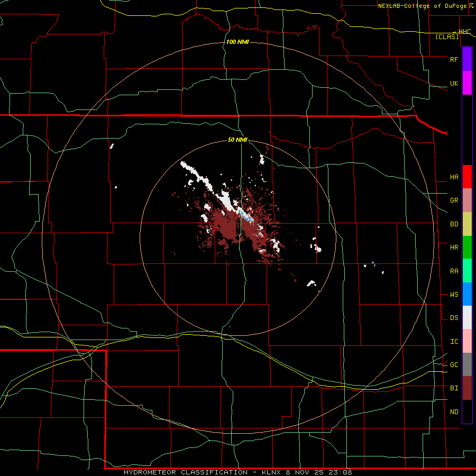Click the [CLAS] units label
The width and height of the screenshot is (476, 476).
point(447,37)
